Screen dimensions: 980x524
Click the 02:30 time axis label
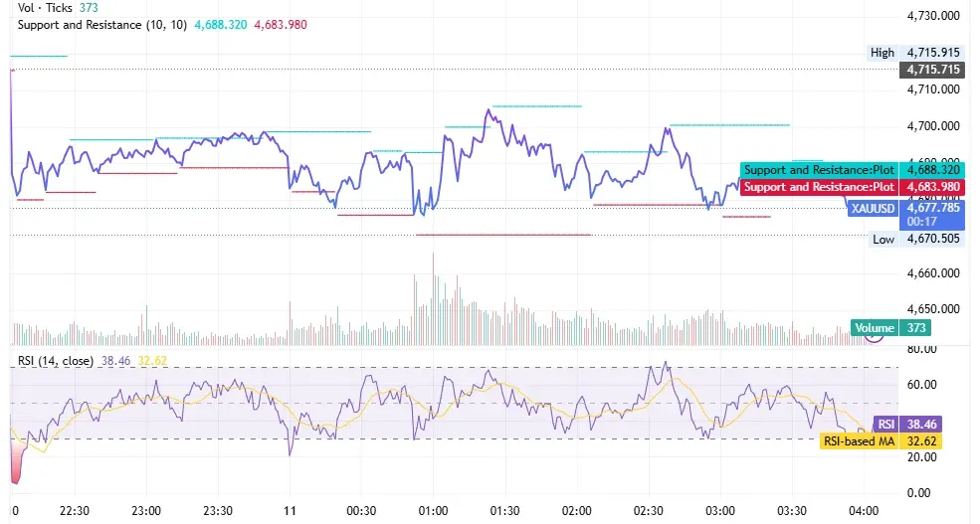click(648, 511)
